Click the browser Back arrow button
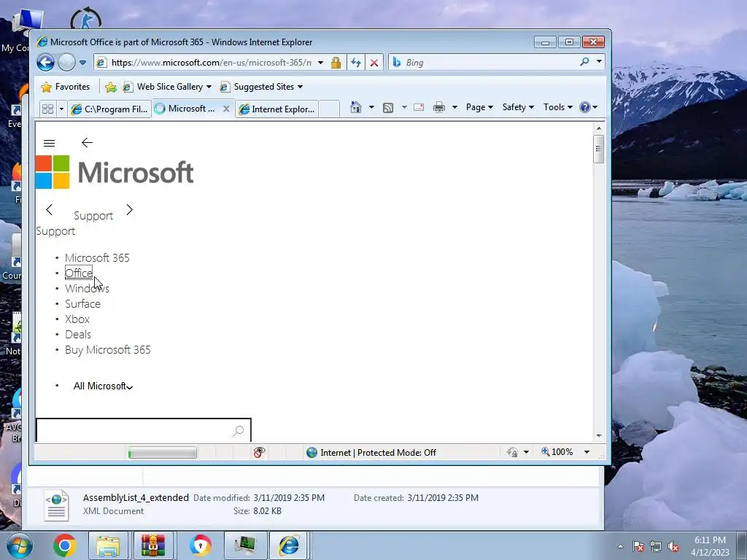Screen dimensions: 747x560 pyautogui.click(x=46, y=63)
